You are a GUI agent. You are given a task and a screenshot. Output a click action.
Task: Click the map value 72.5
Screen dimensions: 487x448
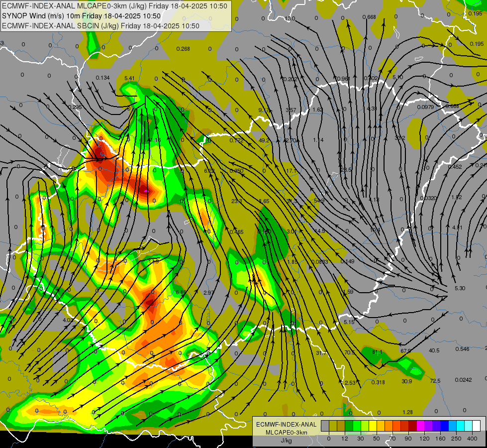[x=435, y=381]
